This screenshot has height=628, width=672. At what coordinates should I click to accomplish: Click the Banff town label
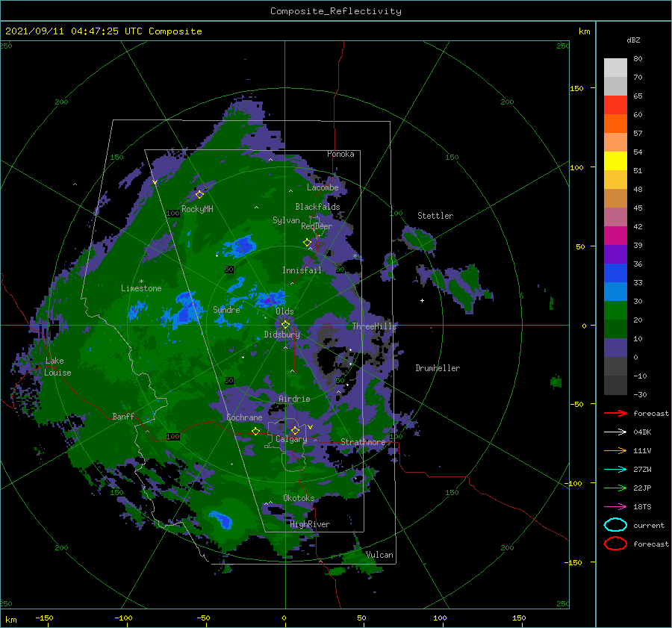tap(123, 417)
